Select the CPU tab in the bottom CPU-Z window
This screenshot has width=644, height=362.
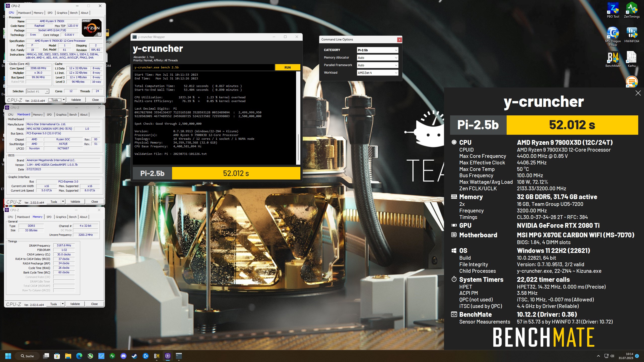pos(10,217)
